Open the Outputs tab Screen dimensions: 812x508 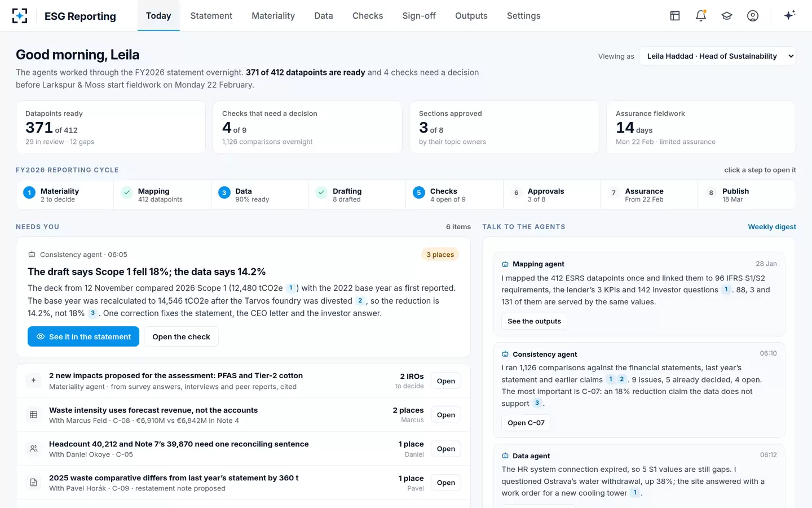coord(471,16)
